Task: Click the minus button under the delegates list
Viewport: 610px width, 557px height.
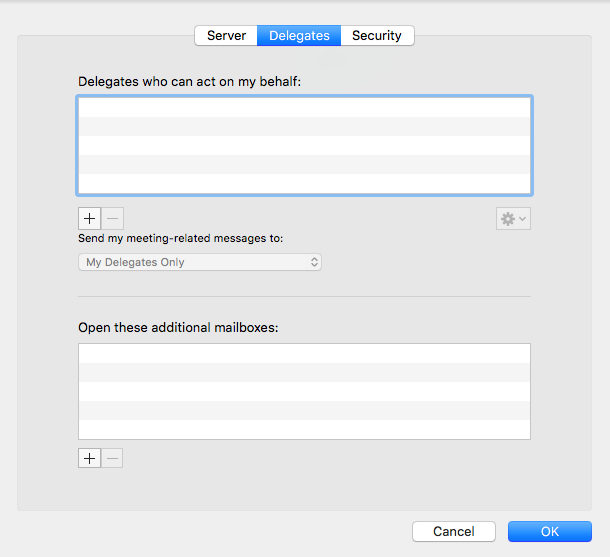Action: click(113, 219)
